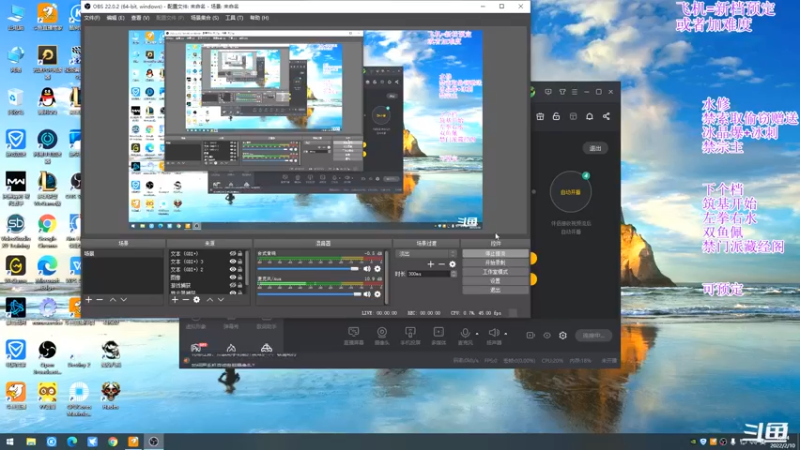Click speaker icon in bottom streaming toolbar
Screen dimensions: 800x450
point(493,333)
